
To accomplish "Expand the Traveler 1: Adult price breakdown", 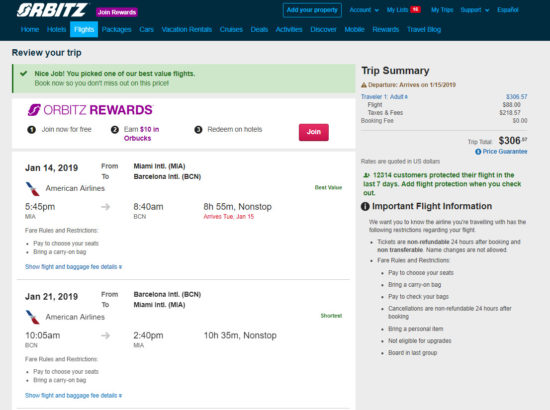I will click(384, 97).
